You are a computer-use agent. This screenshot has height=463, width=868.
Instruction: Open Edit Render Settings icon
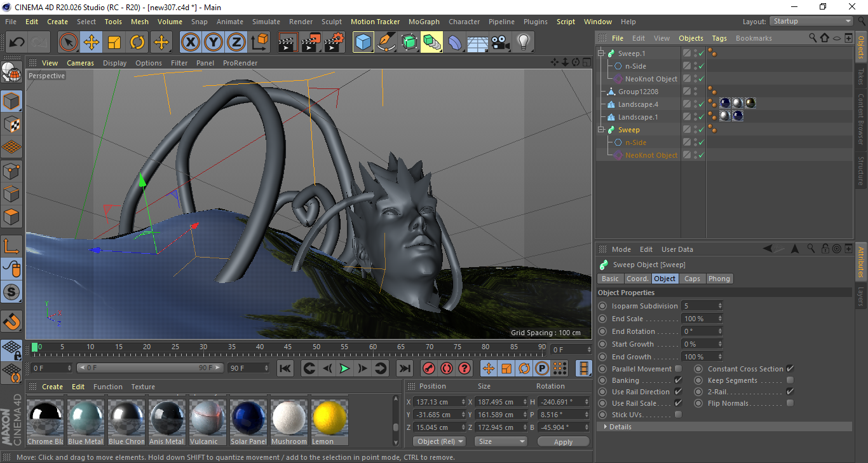(334, 43)
